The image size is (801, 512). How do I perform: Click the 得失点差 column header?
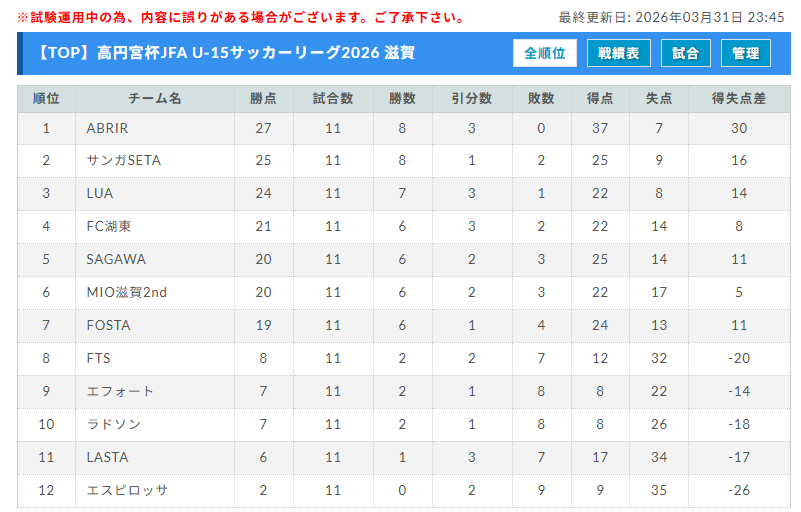point(739,99)
